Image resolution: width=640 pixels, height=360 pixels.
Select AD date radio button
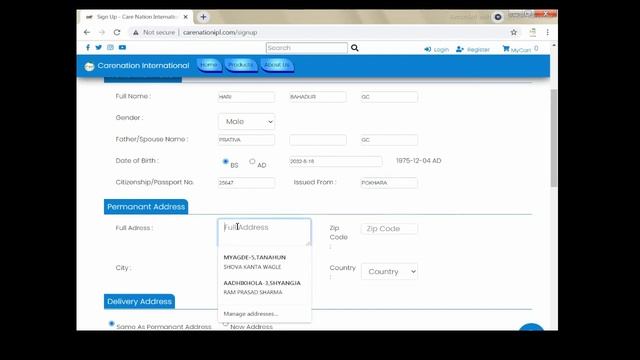tap(252, 161)
